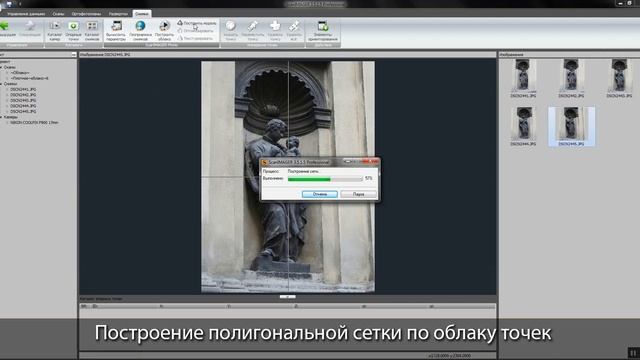Choose Build model (Построить модель) command
This screenshot has height=360, width=640.
197,23
